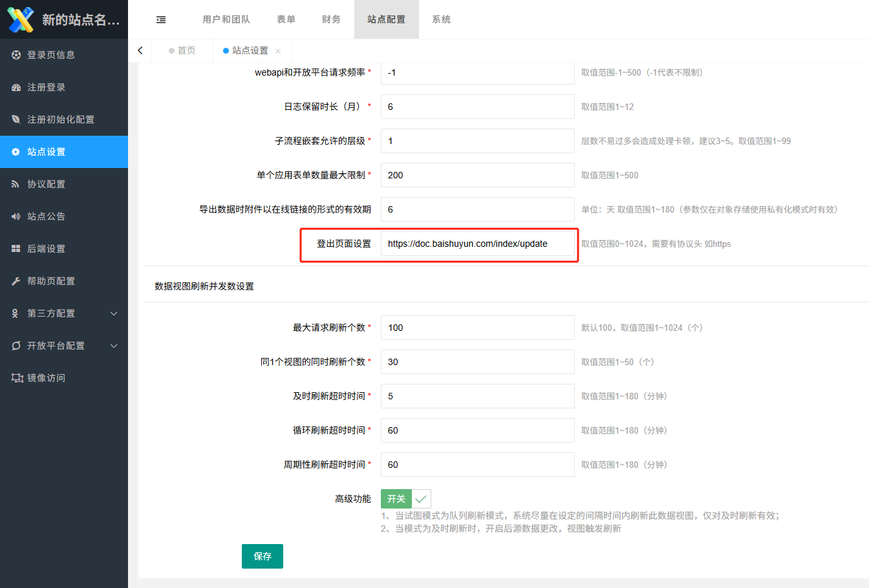Expand the 开放平台配置 submenu

click(114, 346)
